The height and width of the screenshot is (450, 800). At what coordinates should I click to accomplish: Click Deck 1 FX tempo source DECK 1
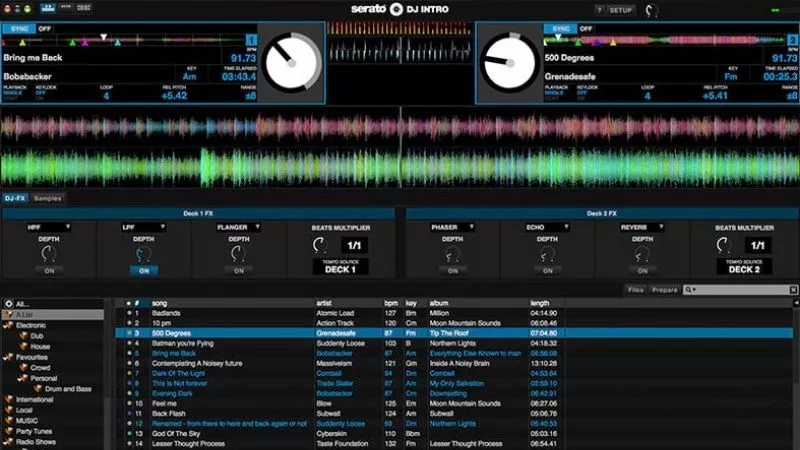(340, 267)
